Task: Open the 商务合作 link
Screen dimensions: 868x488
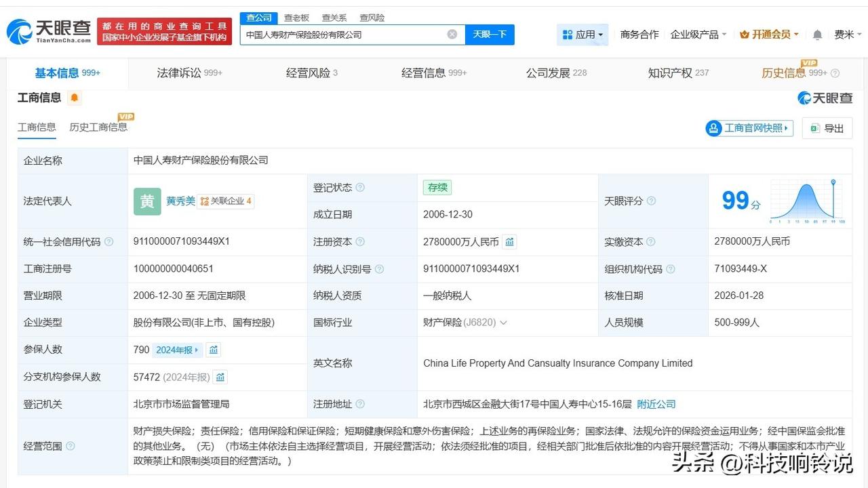Action: [639, 35]
